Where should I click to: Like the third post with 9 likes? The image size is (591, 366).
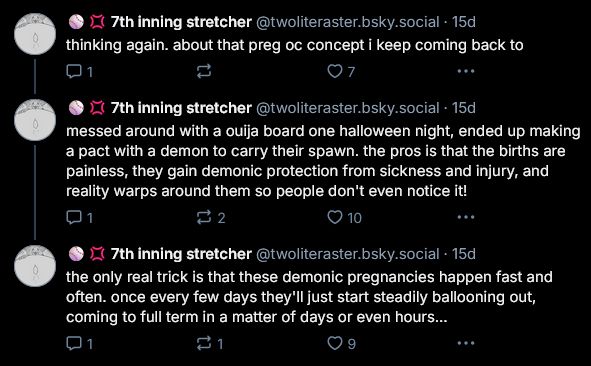pos(341,343)
